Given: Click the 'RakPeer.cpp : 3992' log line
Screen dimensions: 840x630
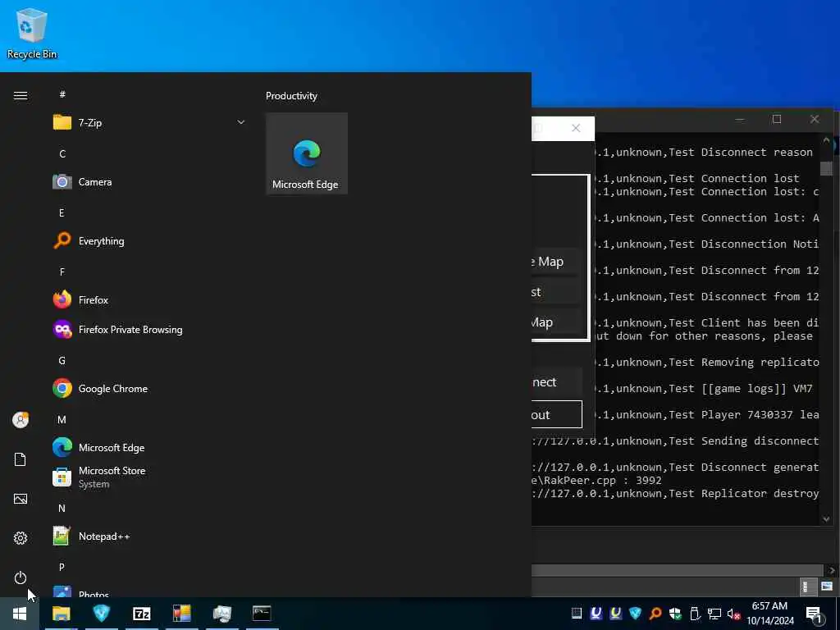Looking at the screenshot, I should tap(597, 481).
